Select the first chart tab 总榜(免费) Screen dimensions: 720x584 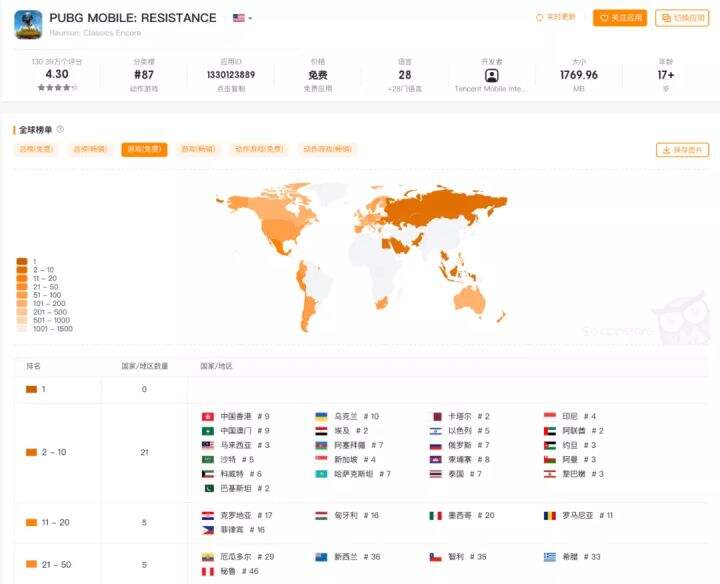click(x=36, y=149)
